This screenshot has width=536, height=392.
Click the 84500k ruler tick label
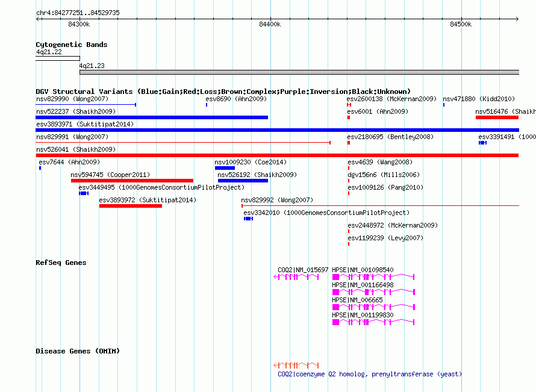coord(461,24)
